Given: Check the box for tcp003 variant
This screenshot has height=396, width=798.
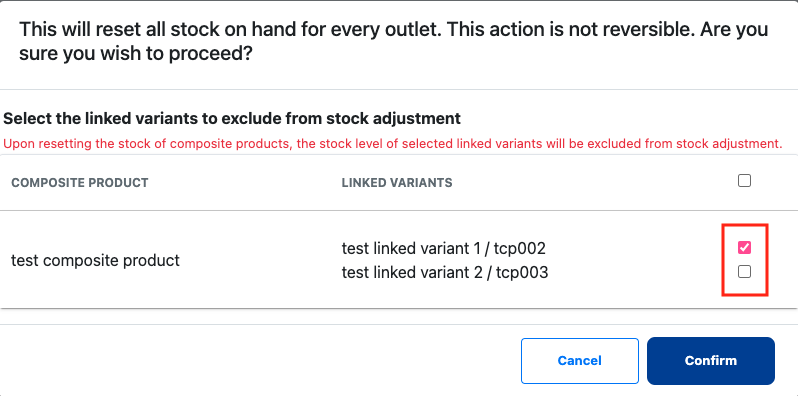Looking at the screenshot, I should (x=744, y=272).
